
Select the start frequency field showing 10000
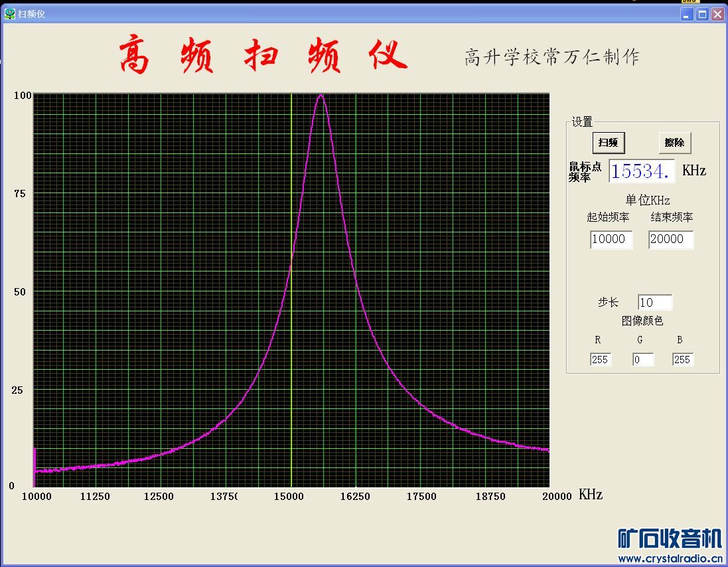pyautogui.click(x=611, y=239)
